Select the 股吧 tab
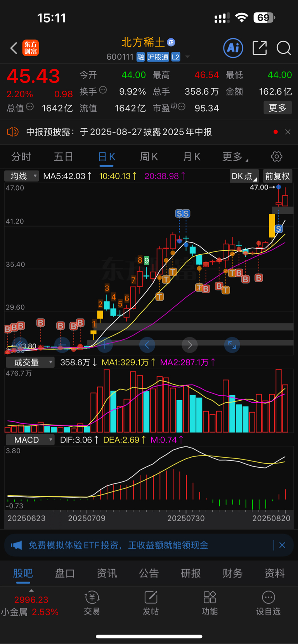This screenshot has height=644, width=298. point(23,573)
